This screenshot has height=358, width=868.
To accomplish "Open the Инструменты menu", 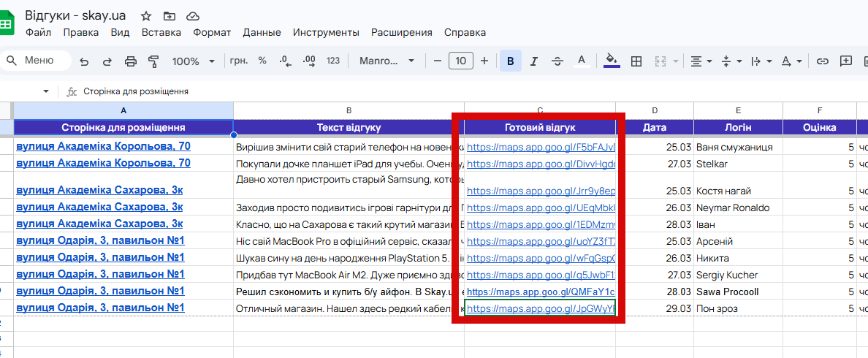I will click(x=326, y=33).
